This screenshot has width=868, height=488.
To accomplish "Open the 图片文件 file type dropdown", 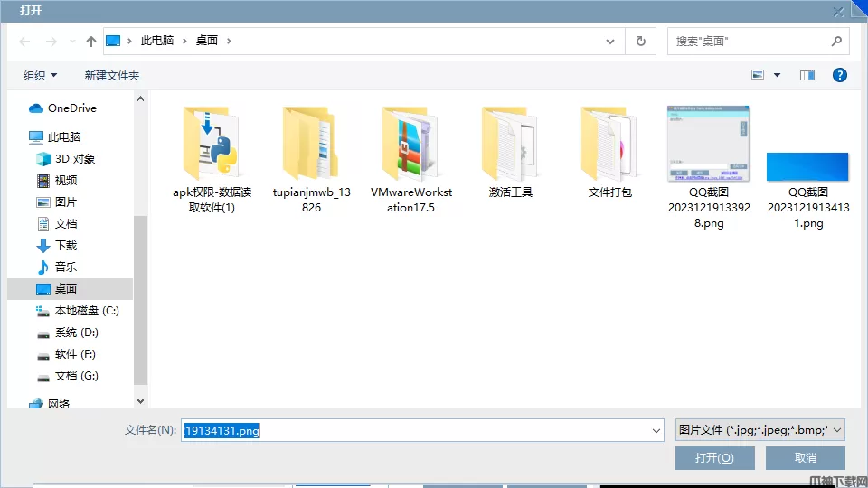I will [760, 430].
